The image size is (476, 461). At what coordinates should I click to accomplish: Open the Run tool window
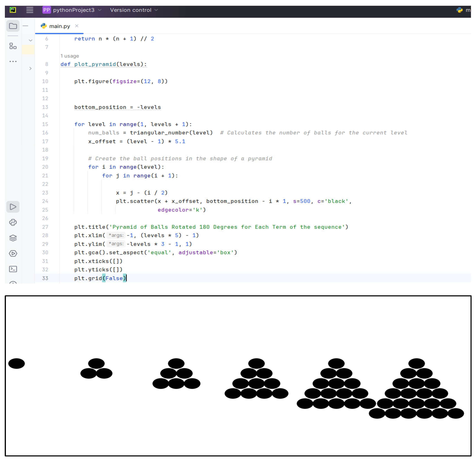(x=13, y=207)
